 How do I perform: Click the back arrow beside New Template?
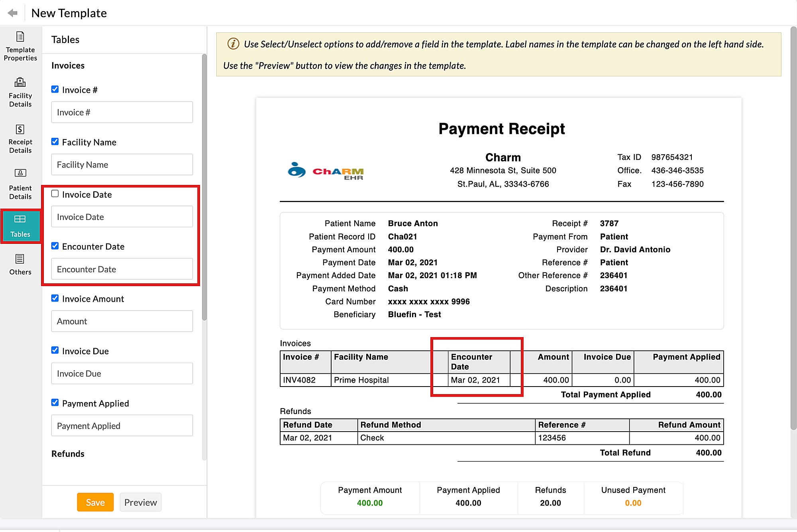point(13,12)
